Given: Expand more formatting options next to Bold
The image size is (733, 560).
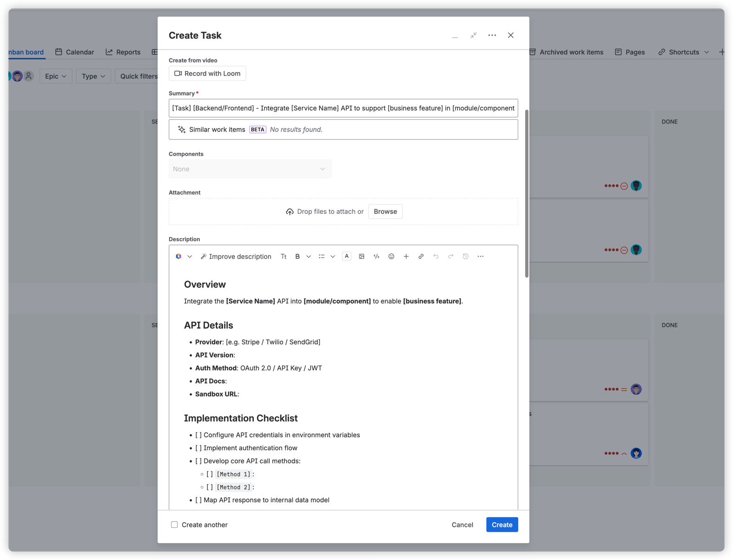Looking at the screenshot, I should 309,257.
